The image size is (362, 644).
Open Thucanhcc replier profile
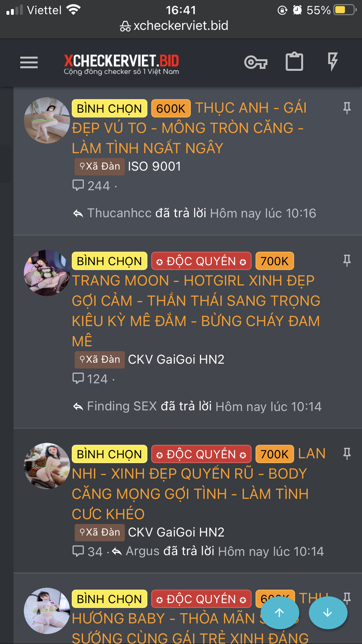point(119,213)
